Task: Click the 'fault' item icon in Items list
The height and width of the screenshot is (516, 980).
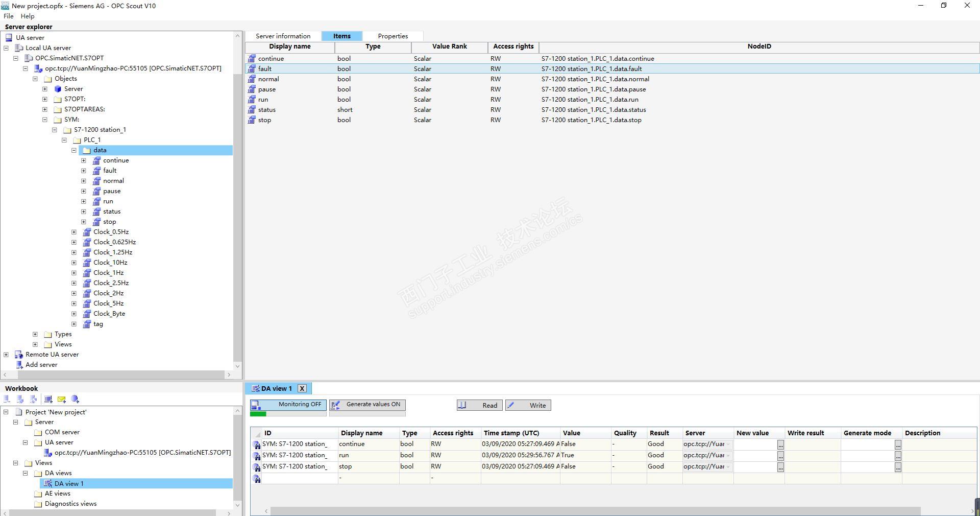Action: [x=252, y=68]
